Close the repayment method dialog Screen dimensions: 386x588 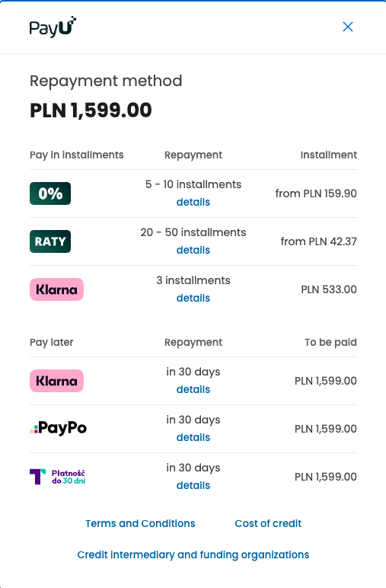348,27
